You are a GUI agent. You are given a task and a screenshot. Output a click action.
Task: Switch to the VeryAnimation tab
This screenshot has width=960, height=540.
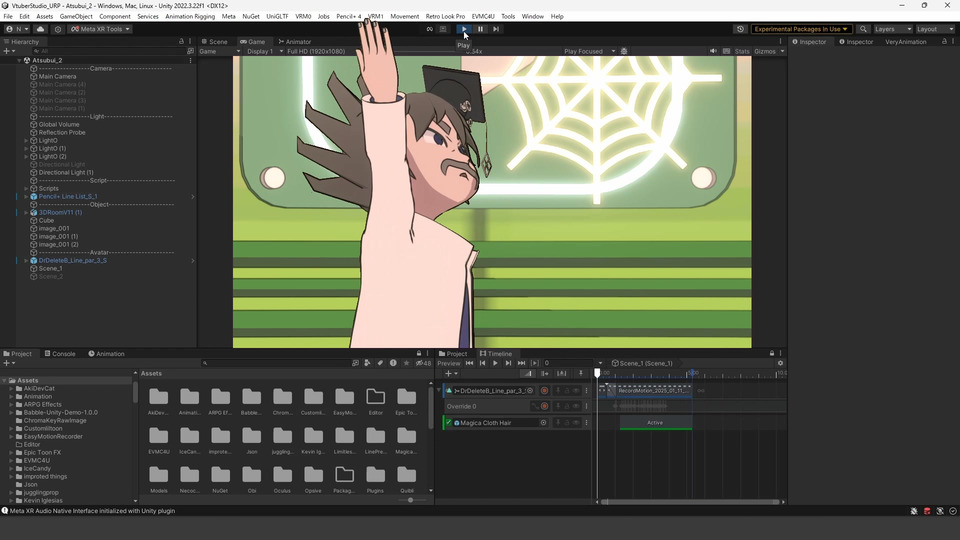906,42
